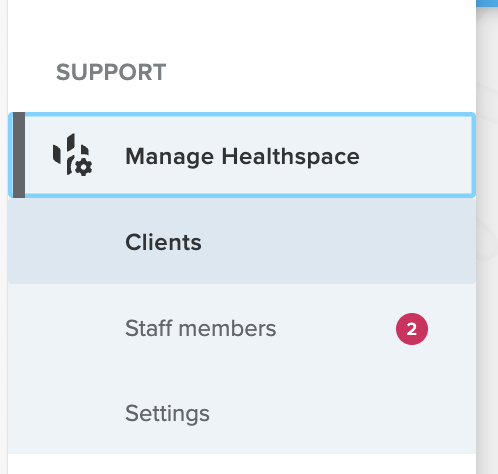Click the Settings row under Manage Healthspace
The image size is (498, 474).
click(242, 413)
